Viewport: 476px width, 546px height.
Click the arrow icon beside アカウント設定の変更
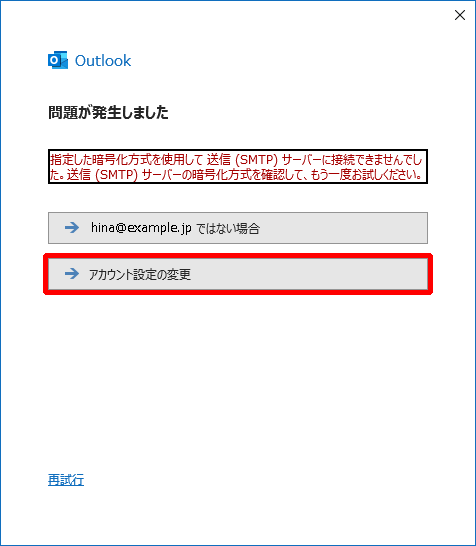72,274
